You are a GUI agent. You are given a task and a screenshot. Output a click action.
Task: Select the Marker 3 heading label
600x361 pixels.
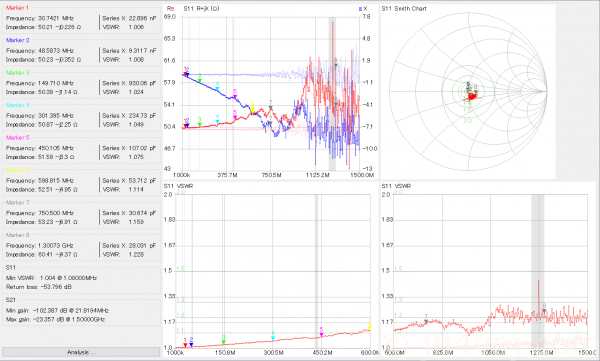pyautogui.click(x=17, y=73)
